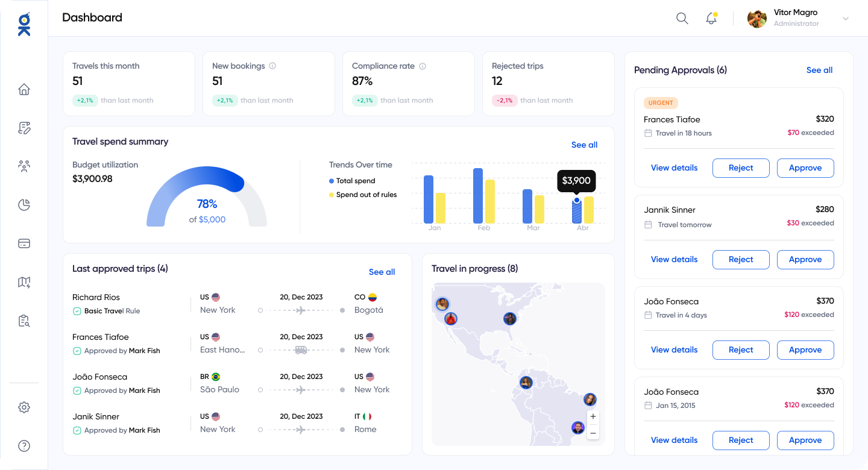This screenshot has height=470, width=868.
Task: Expand the Vitor Magro profile dropdown
Action: coord(845,19)
